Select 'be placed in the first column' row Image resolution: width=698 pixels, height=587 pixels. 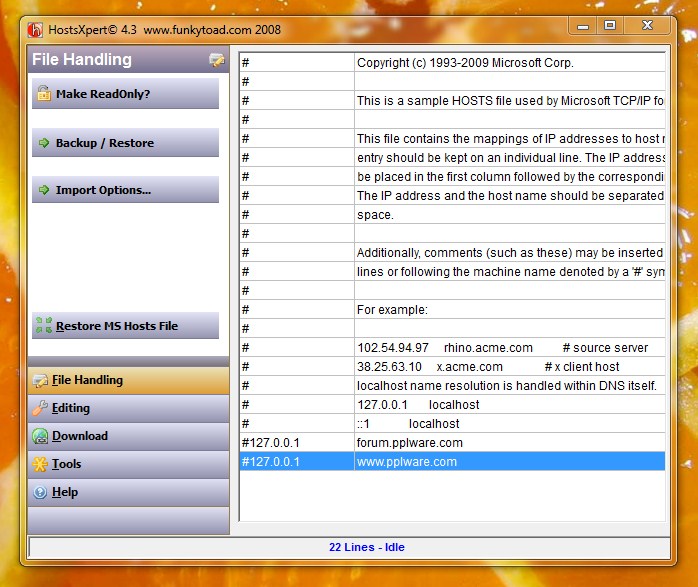coord(452,176)
